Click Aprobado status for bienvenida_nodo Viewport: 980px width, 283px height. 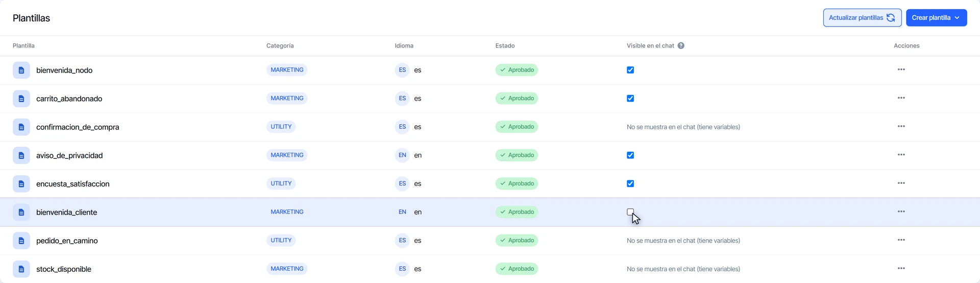click(517, 70)
